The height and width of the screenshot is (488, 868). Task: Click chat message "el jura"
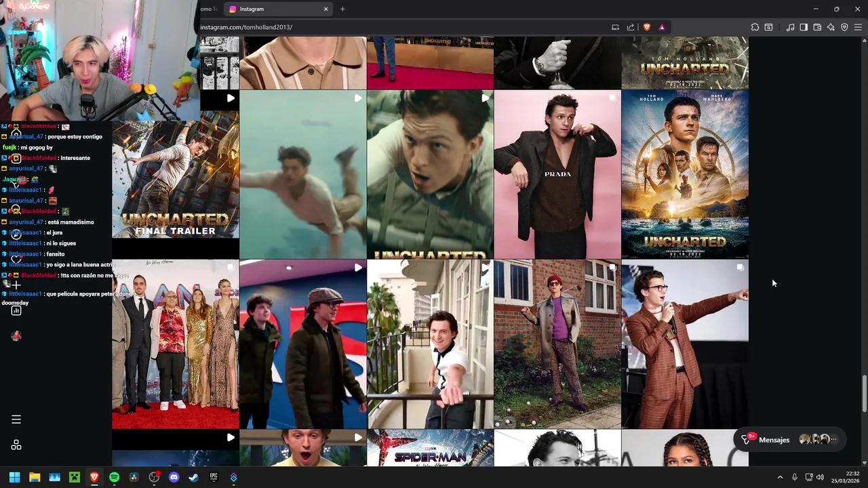coord(54,232)
